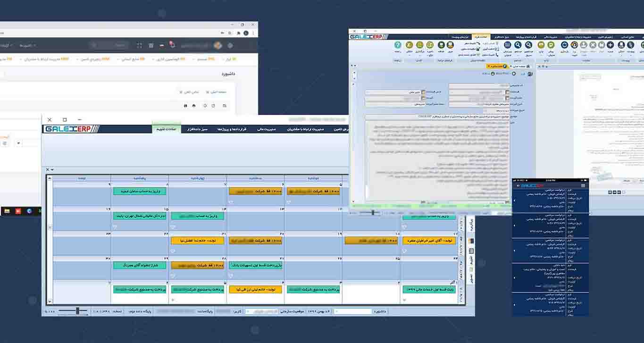Expand the small combo box in browser panel

click(x=19, y=143)
